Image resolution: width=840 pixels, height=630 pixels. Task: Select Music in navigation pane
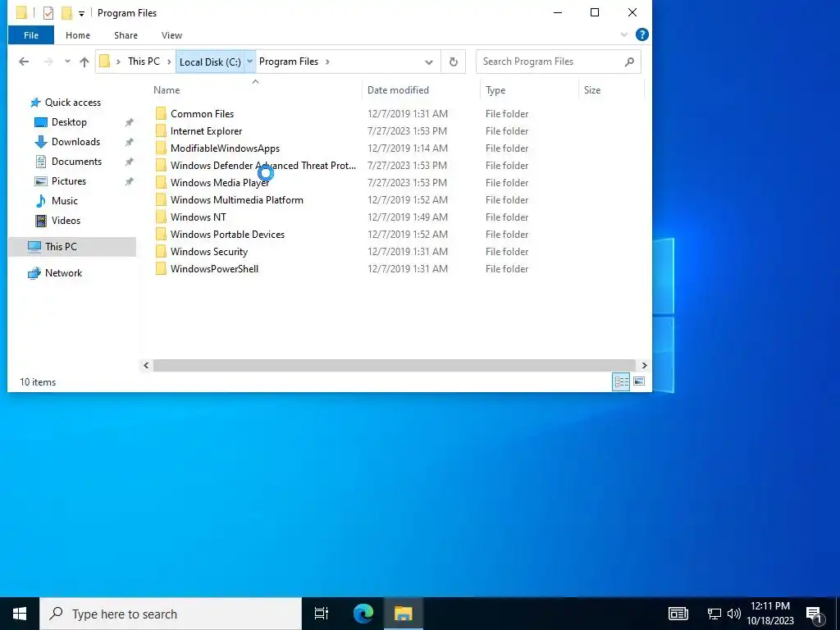(x=64, y=201)
